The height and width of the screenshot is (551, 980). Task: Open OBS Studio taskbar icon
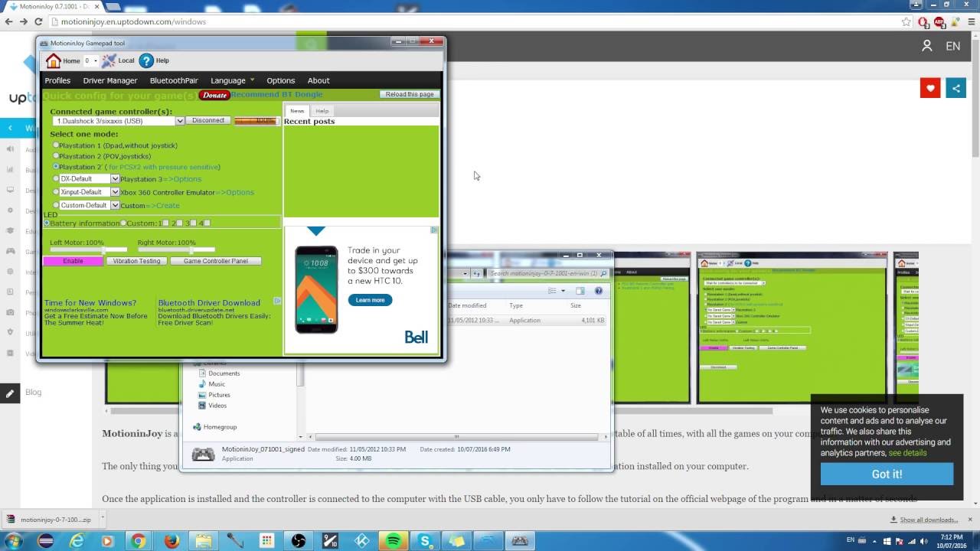299,541
